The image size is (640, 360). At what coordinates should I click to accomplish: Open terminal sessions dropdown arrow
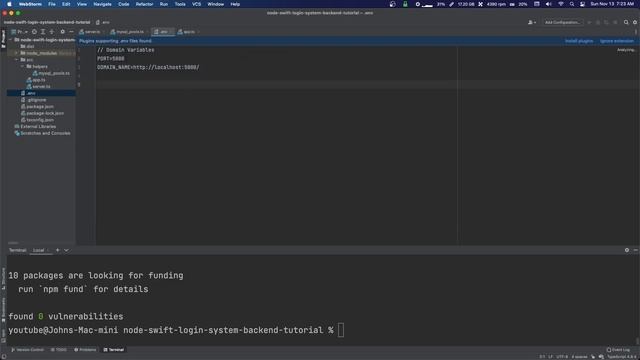point(66,250)
